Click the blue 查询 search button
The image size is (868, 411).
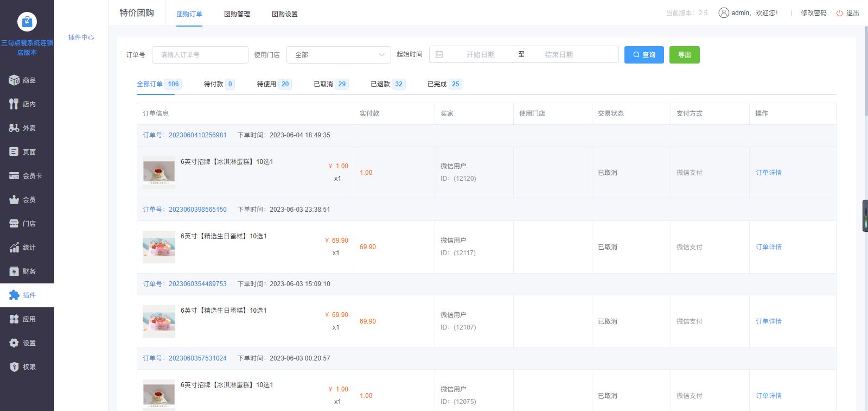click(644, 55)
